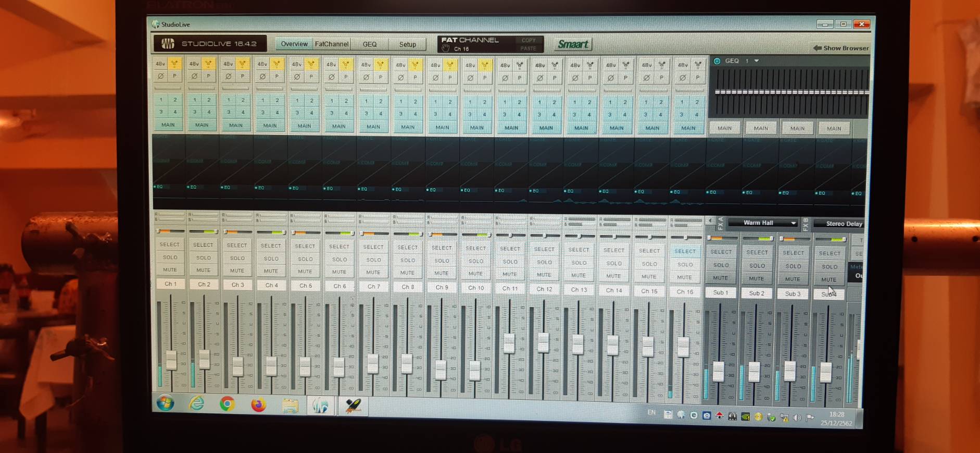The height and width of the screenshot is (453, 980).
Task: Launch Internet Explorer from the taskbar
Action: tap(196, 403)
